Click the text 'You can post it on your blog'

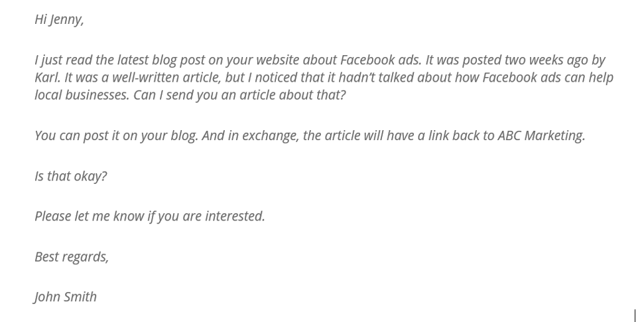tap(116, 135)
